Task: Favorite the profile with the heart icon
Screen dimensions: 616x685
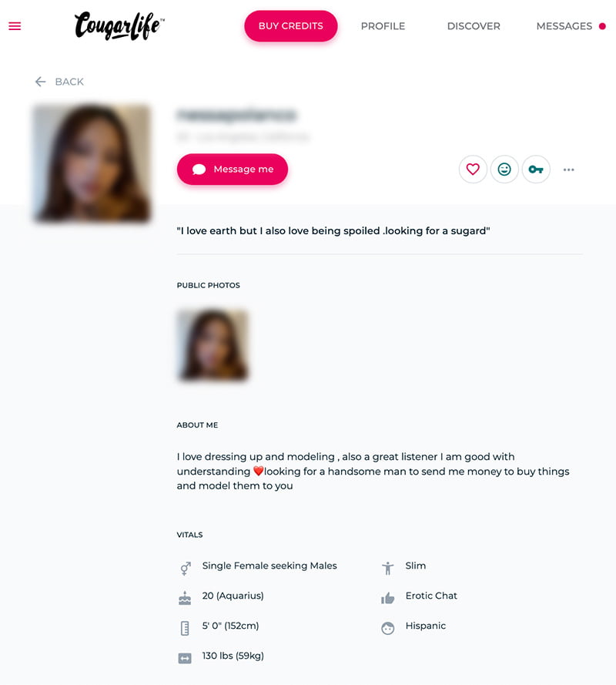Action: click(x=473, y=169)
